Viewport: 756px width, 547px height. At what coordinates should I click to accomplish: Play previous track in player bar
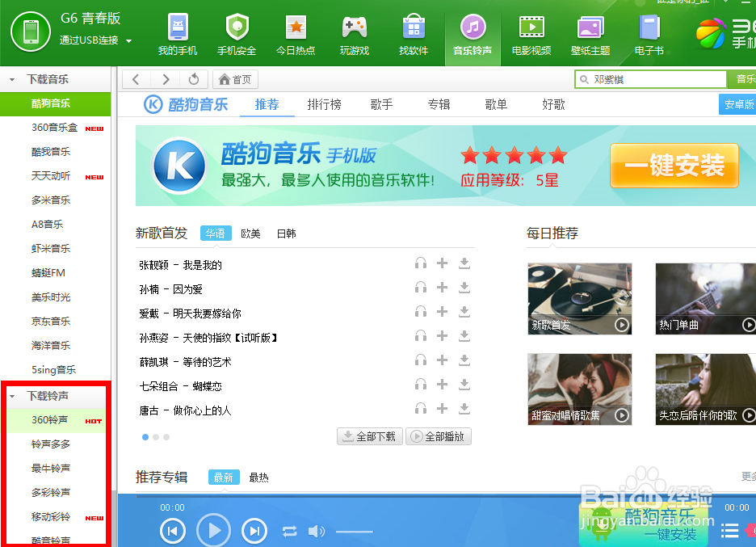point(173,531)
